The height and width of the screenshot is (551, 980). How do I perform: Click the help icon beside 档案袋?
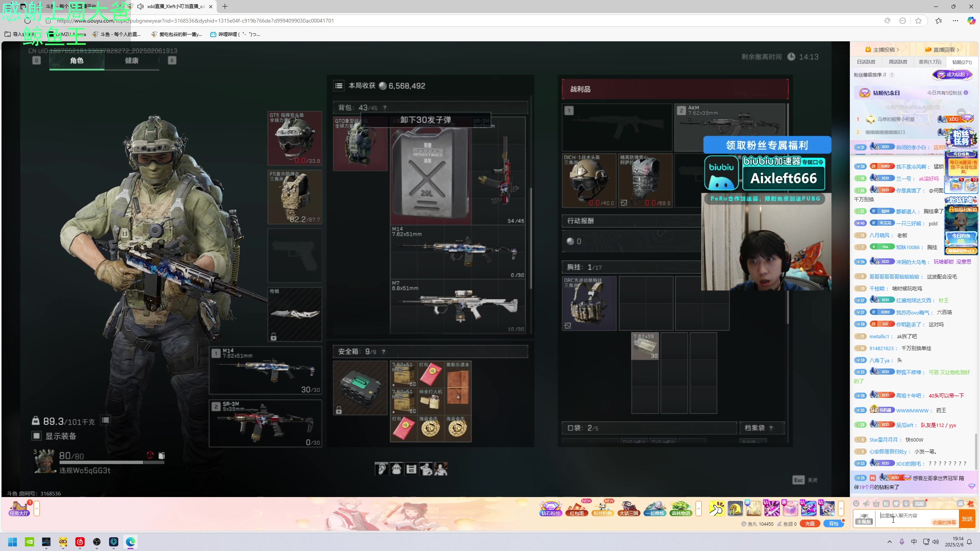pos(771,428)
